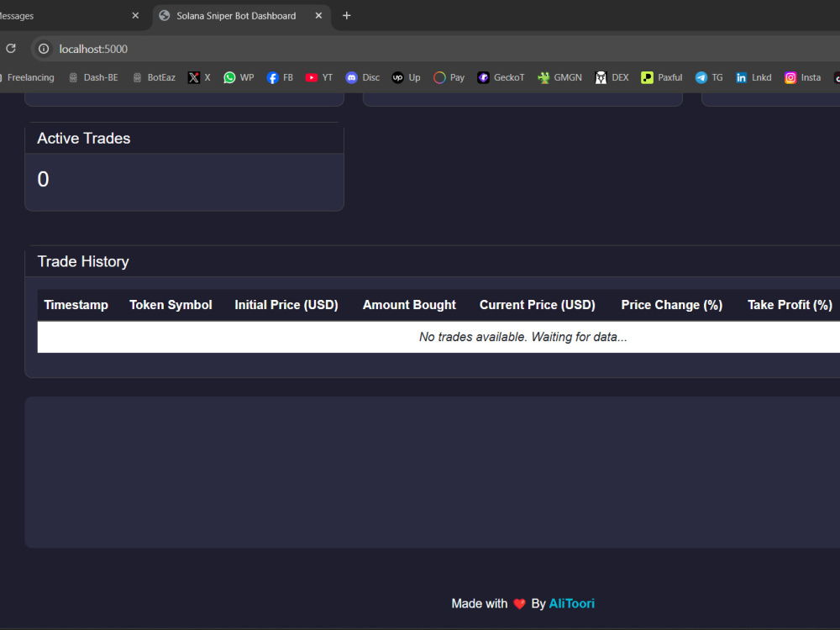This screenshot has width=840, height=630.
Task: Click the Active Trades value 0
Action: [x=44, y=180]
